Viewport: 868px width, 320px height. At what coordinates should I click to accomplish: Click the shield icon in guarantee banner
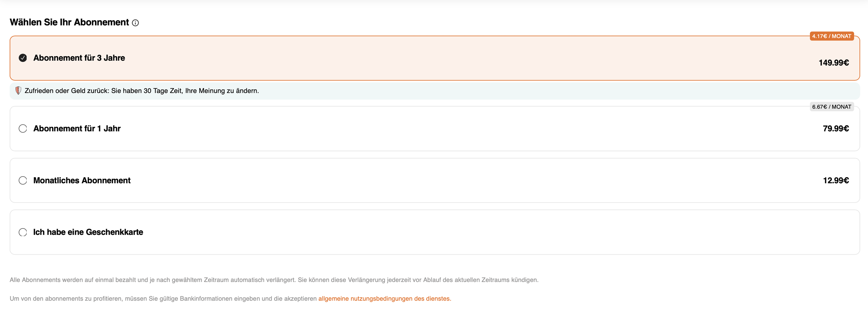tap(18, 91)
